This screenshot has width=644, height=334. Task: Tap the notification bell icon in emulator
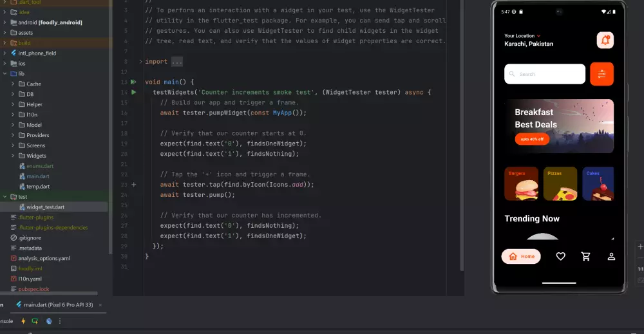click(x=605, y=40)
